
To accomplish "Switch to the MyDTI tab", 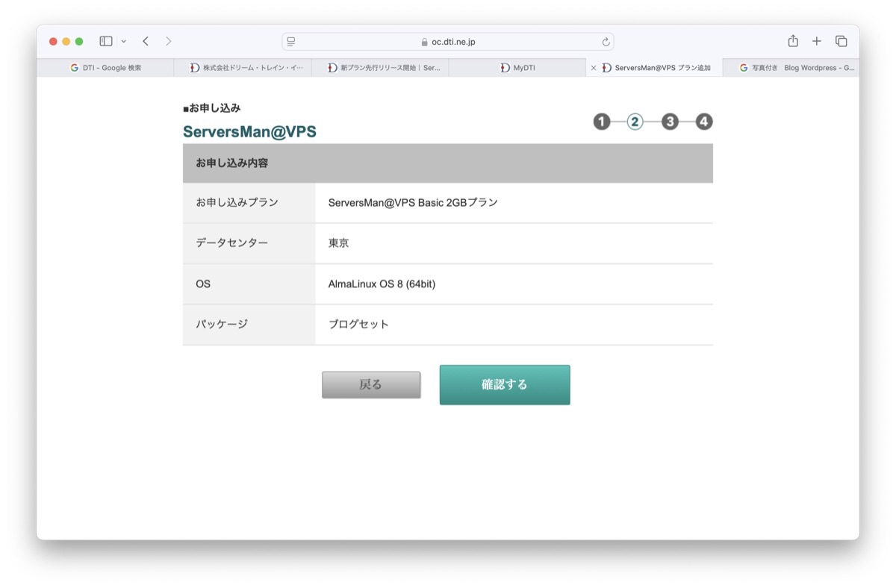I will [517, 67].
